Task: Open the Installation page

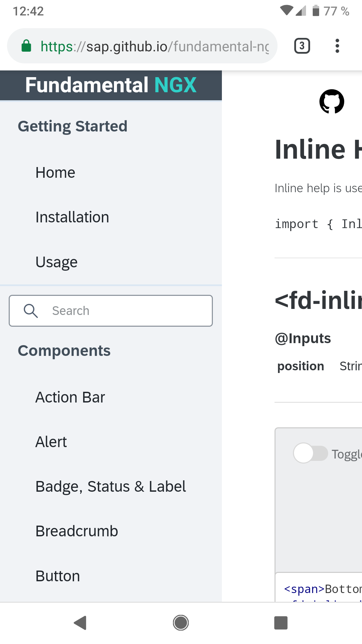Action: tap(72, 217)
